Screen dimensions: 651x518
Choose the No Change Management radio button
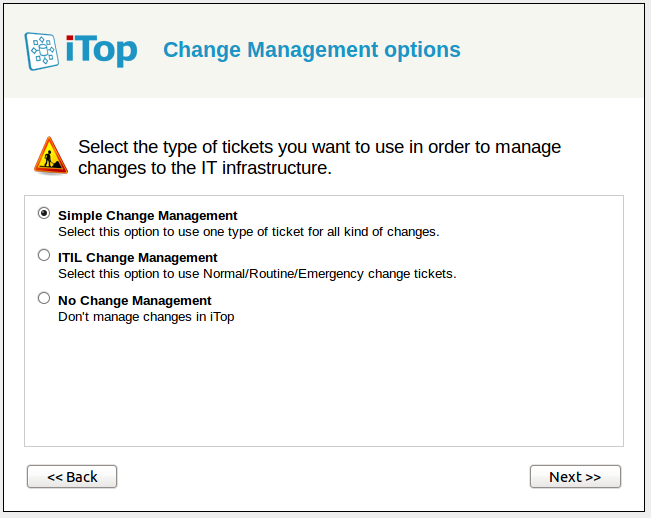pyautogui.click(x=43, y=298)
